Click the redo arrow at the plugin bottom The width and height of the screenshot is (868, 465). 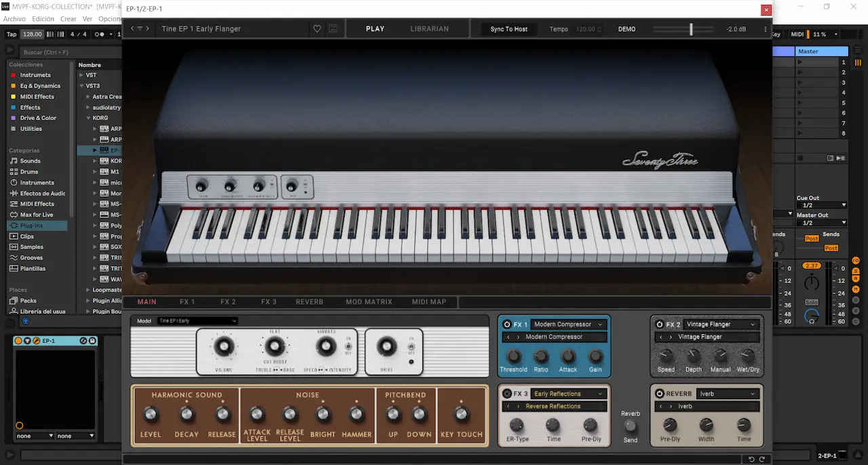pyautogui.click(x=763, y=460)
